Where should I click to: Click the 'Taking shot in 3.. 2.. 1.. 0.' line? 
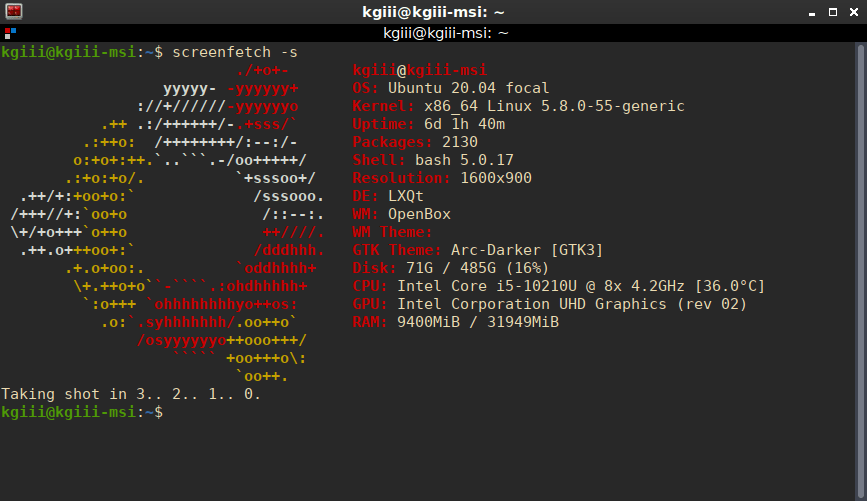click(130, 394)
